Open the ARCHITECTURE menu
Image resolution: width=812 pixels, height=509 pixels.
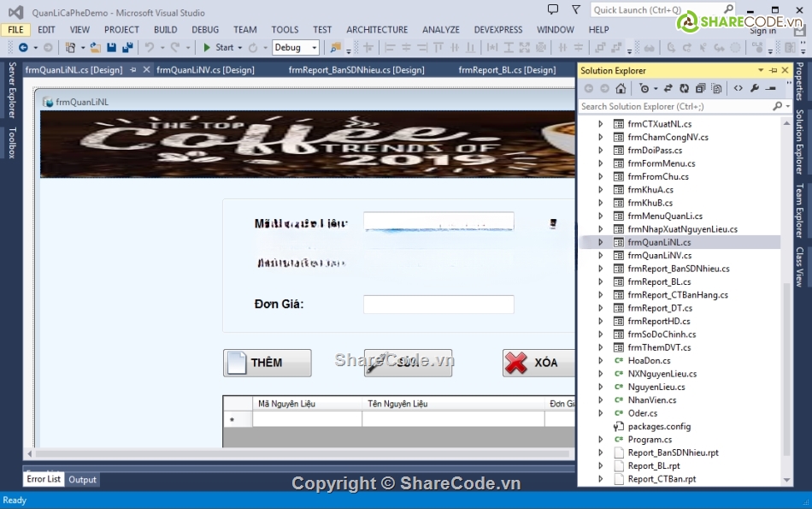click(x=377, y=30)
